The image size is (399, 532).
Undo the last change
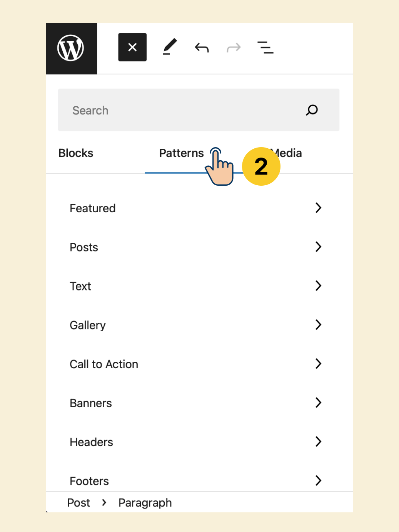[202, 48]
